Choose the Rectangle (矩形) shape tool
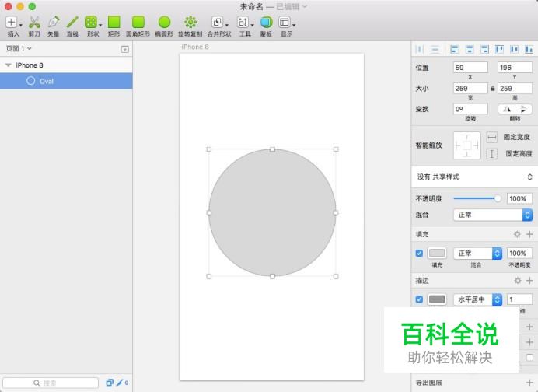 pos(114,23)
